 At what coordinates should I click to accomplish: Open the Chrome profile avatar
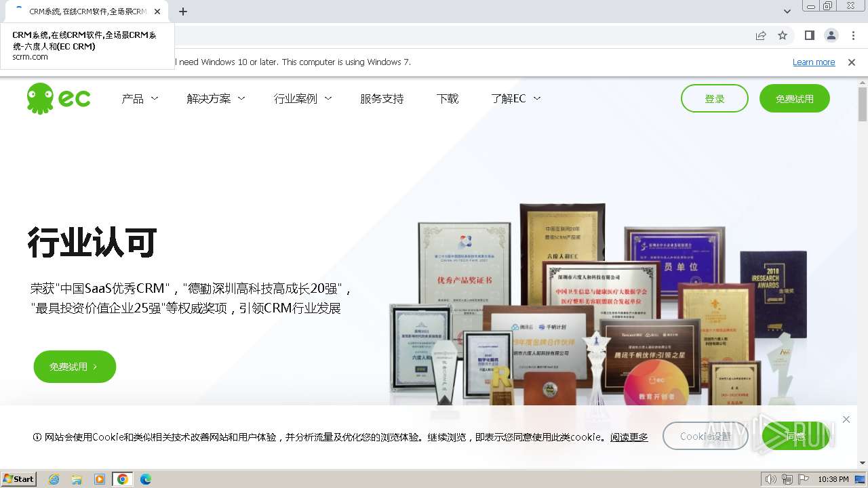[831, 35]
